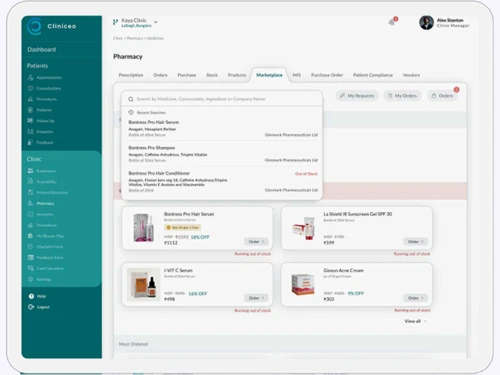Open the Vendors tab
The image size is (500, 375).
pyautogui.click(x=411, y=75)
